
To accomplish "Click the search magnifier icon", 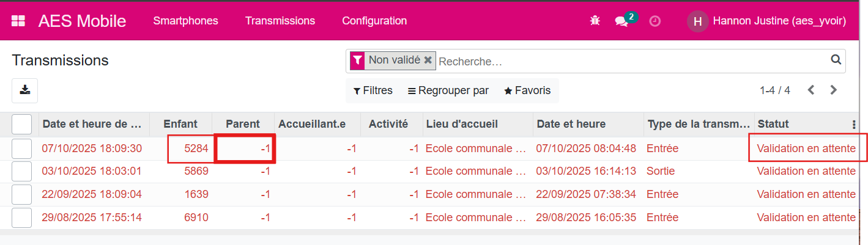I will 836,60.
